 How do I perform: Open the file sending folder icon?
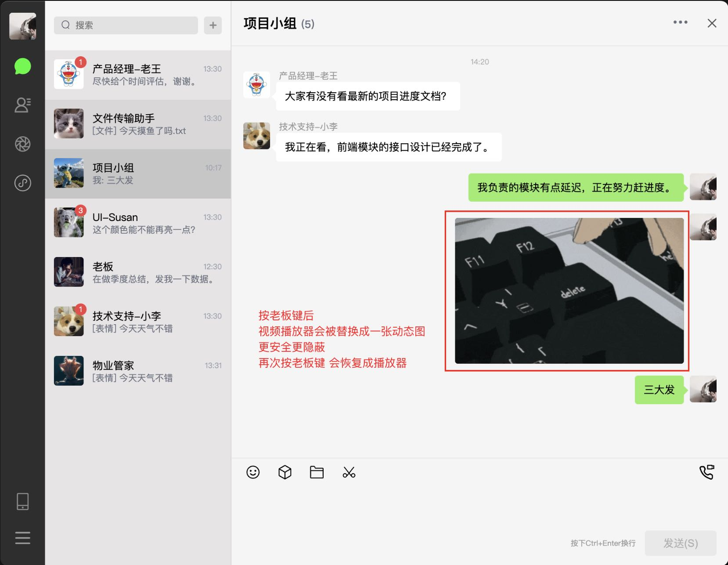point(317,472)
